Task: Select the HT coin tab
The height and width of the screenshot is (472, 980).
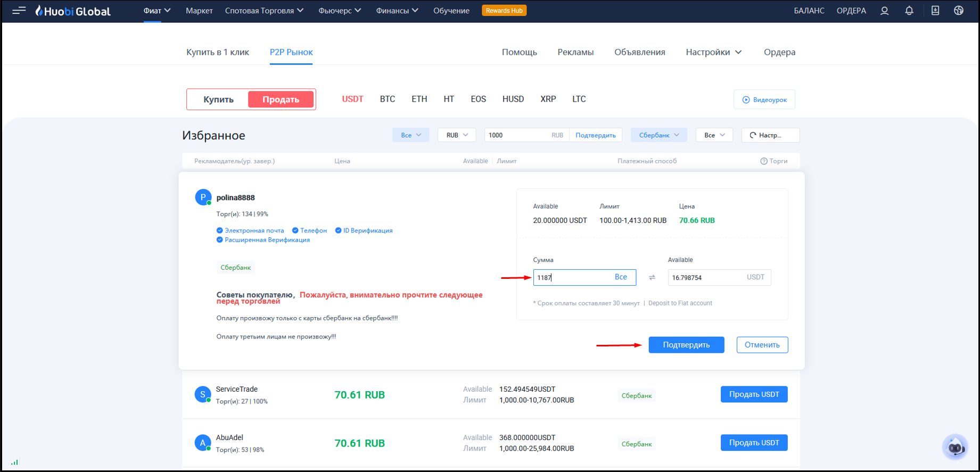Action: [449, 99]
